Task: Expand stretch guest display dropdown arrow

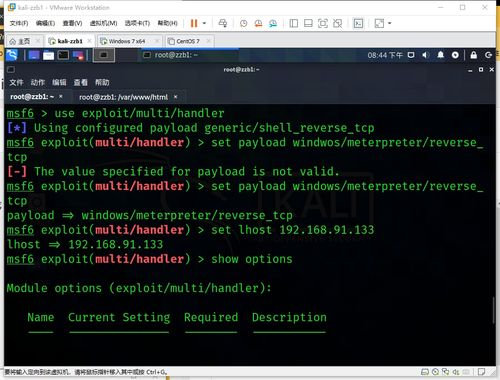Action: 389,23
